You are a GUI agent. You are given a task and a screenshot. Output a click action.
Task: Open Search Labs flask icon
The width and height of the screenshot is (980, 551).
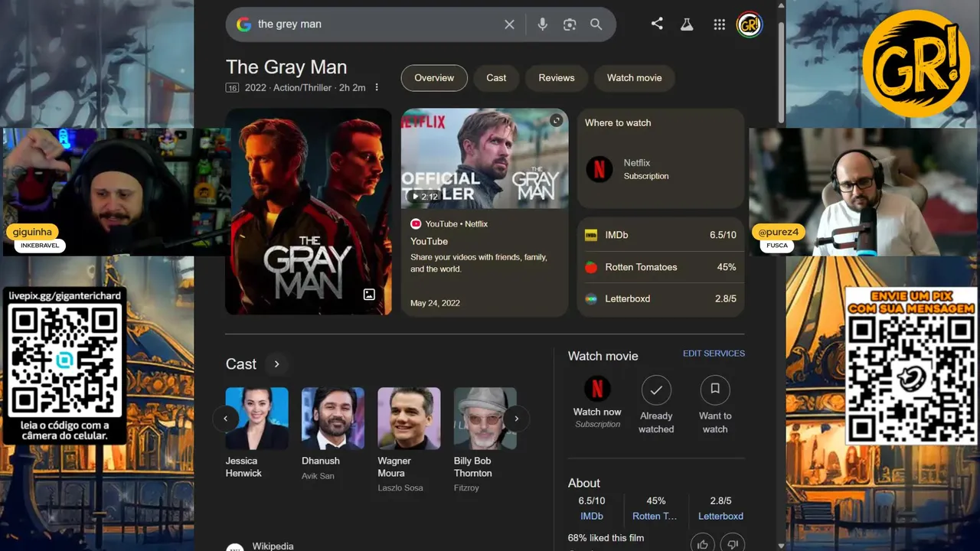pyautogui.click(x=687, y=24)
